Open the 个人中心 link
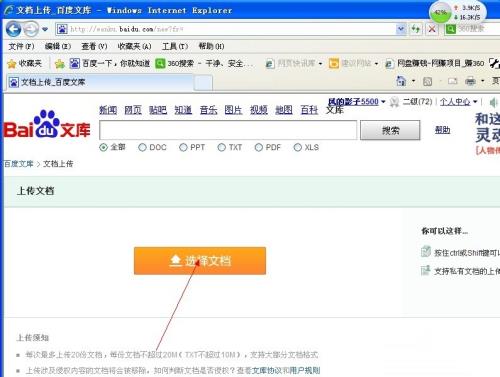500x377 pixels. (x=455, y=102)
